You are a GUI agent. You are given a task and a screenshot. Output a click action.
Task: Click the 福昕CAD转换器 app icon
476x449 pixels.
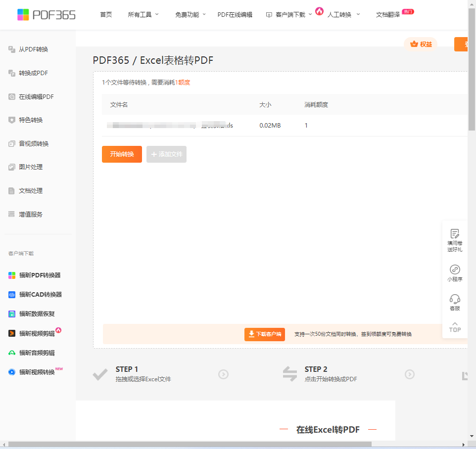[x=12, y=295]
